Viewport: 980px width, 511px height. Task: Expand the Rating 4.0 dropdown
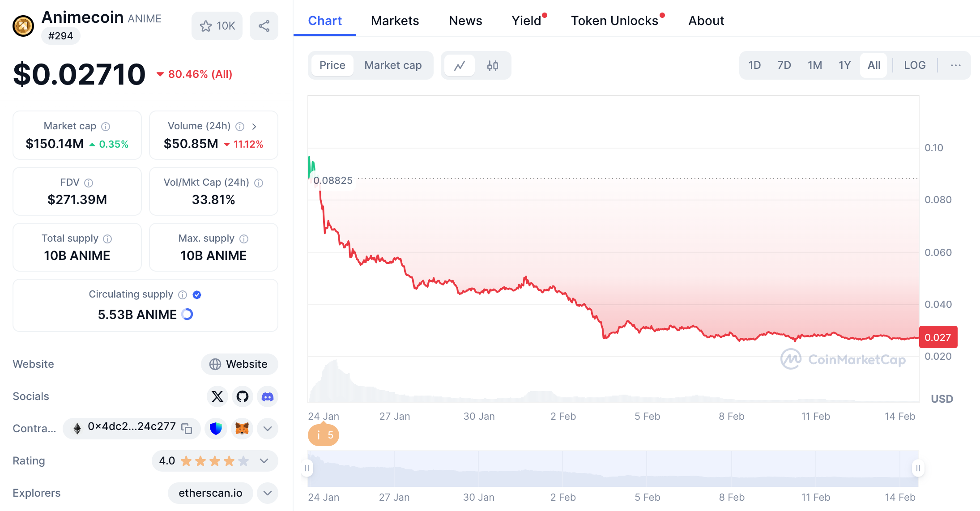pos(264,460)
